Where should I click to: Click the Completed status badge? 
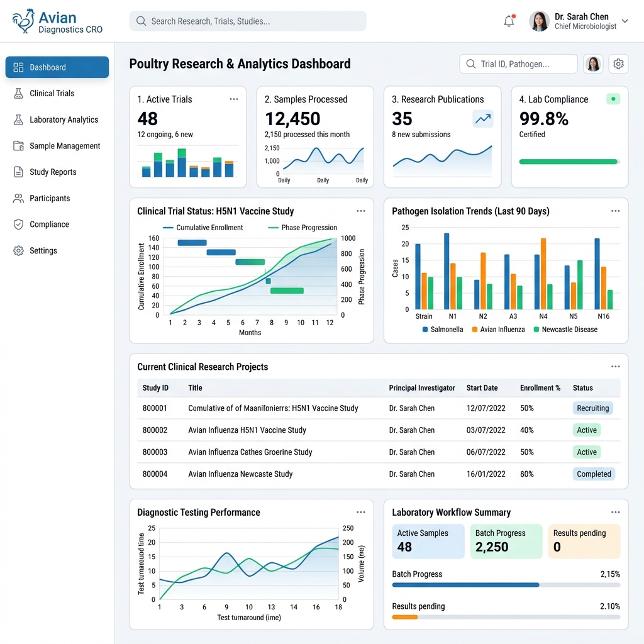pos(594,474)
